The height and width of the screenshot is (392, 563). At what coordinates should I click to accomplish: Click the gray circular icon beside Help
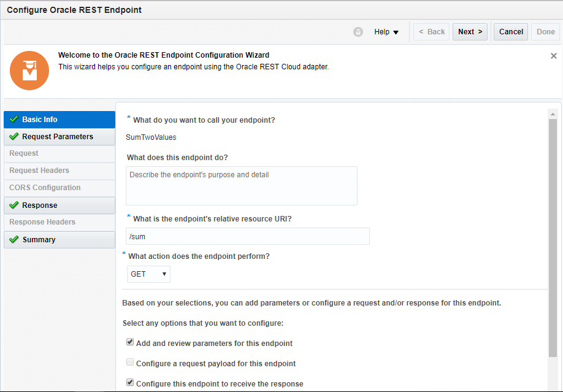(358, 32)
